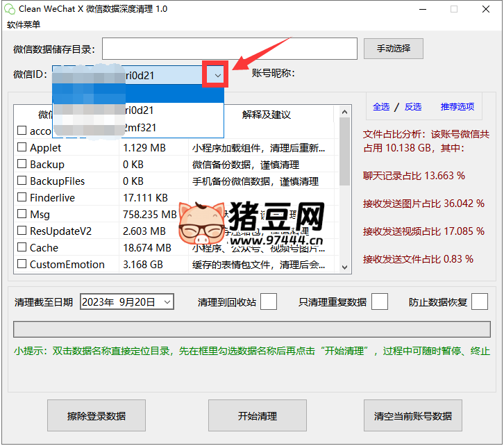Click the 开始清理 button
This screenshot has width=504, height=446.
click(258, 415)
